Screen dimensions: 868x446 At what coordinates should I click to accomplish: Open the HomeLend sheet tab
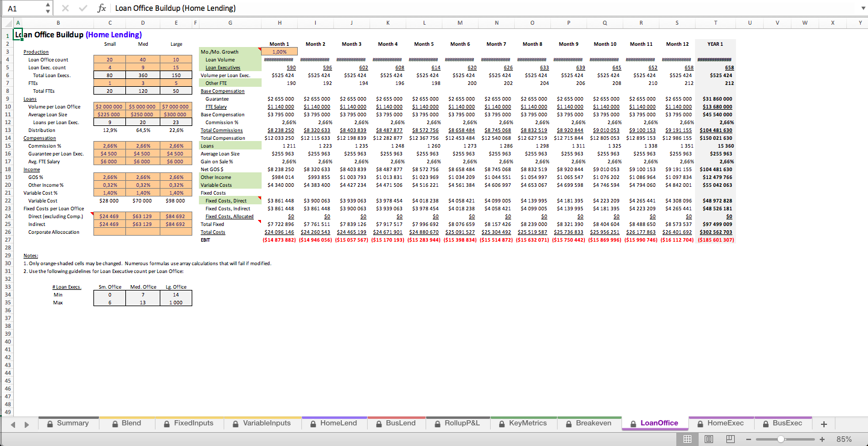click(333, 423)
